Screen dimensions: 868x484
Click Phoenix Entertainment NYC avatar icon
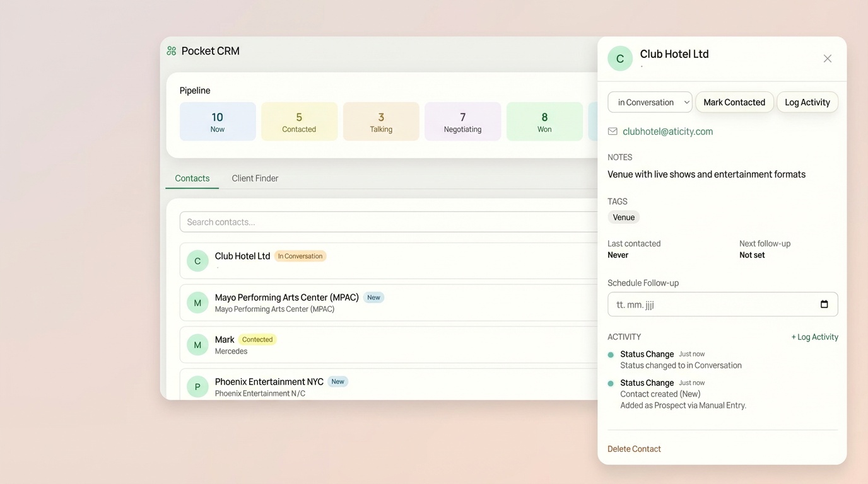click(x=197, y=387)
